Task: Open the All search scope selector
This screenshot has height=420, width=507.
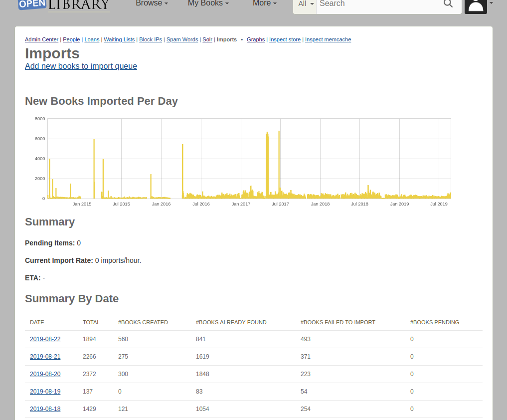Action: 305,4
